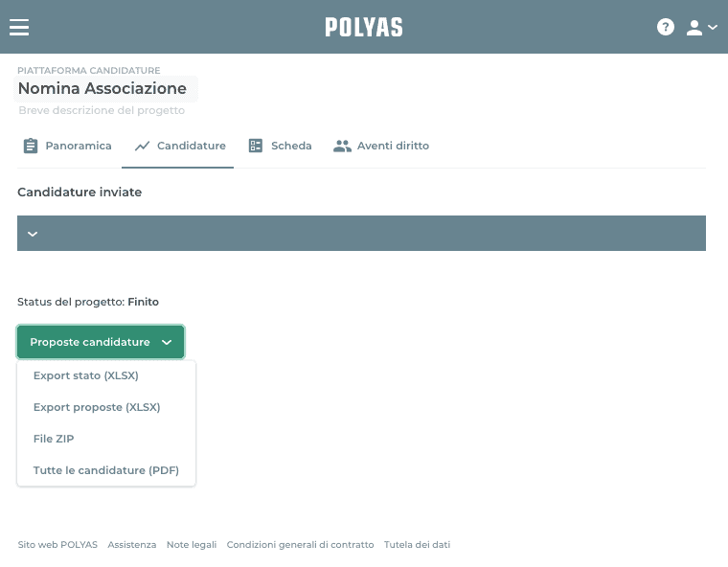728x567 pixels.
Task: Click the Panoramica clipboard icon
Action: click(x=31, y=147)
